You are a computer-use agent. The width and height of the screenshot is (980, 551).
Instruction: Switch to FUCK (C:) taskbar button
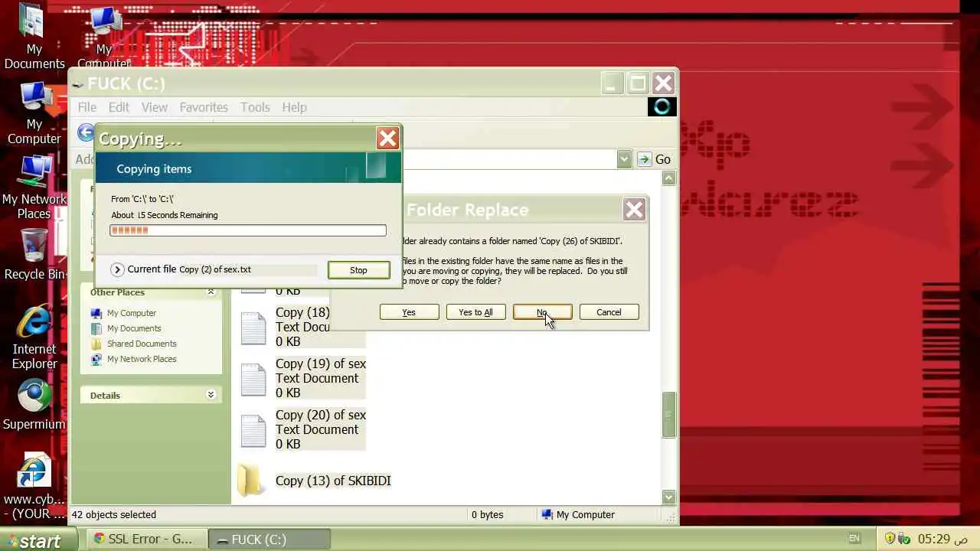[269, 539]
